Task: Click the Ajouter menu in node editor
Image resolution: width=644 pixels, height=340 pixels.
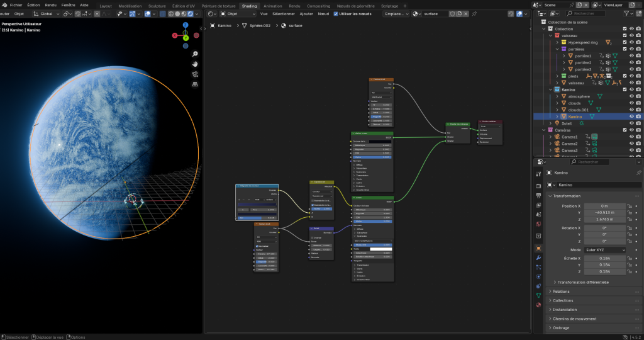Action: click(306, 14)
